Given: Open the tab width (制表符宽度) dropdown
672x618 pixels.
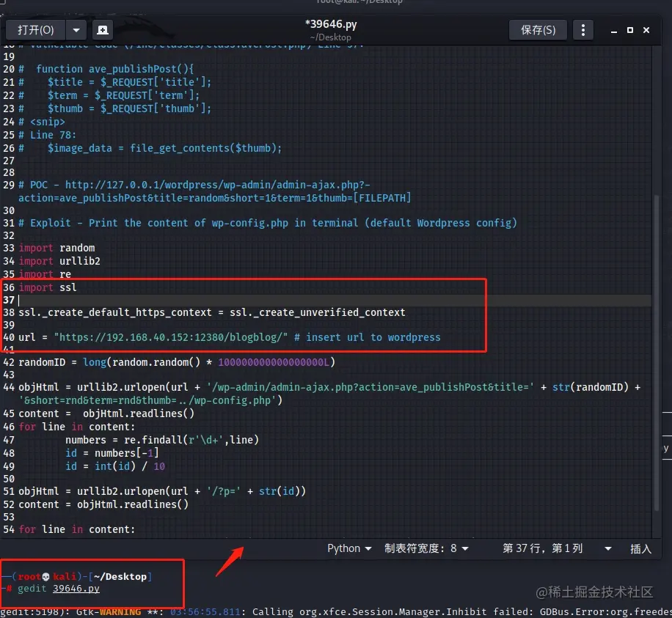Looking at the screenshot, I should 426,548.
